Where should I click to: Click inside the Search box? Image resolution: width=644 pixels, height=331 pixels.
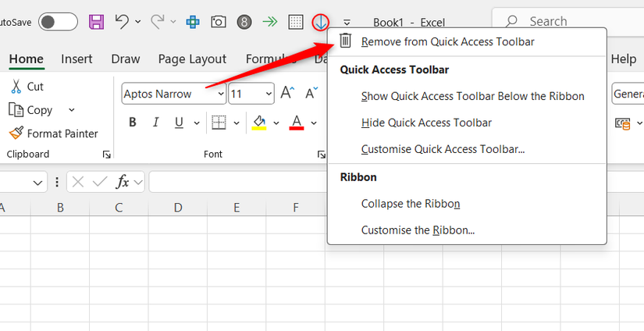point(568,21)
